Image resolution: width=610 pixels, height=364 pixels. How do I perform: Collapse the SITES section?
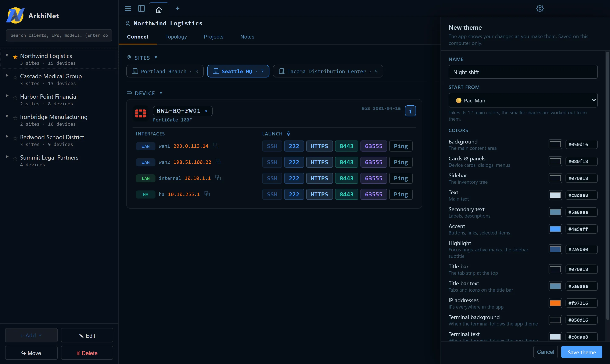coord(156,57)
